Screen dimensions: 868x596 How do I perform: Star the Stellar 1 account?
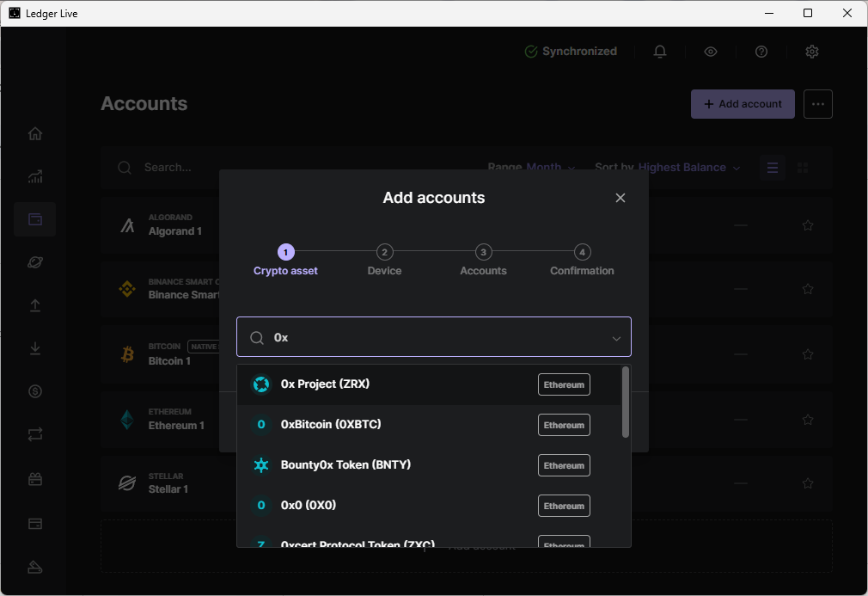[x=808, y=483]
